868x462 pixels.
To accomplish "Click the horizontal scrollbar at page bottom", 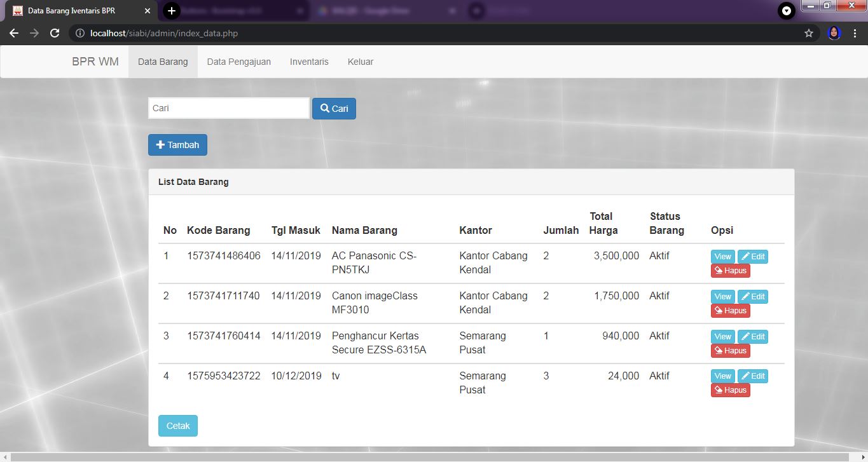I will [432, 457].
